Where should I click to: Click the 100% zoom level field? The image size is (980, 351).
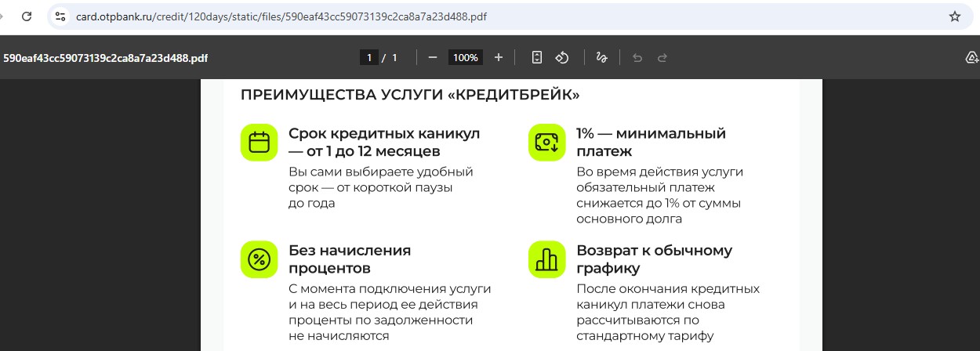(466, 58)
